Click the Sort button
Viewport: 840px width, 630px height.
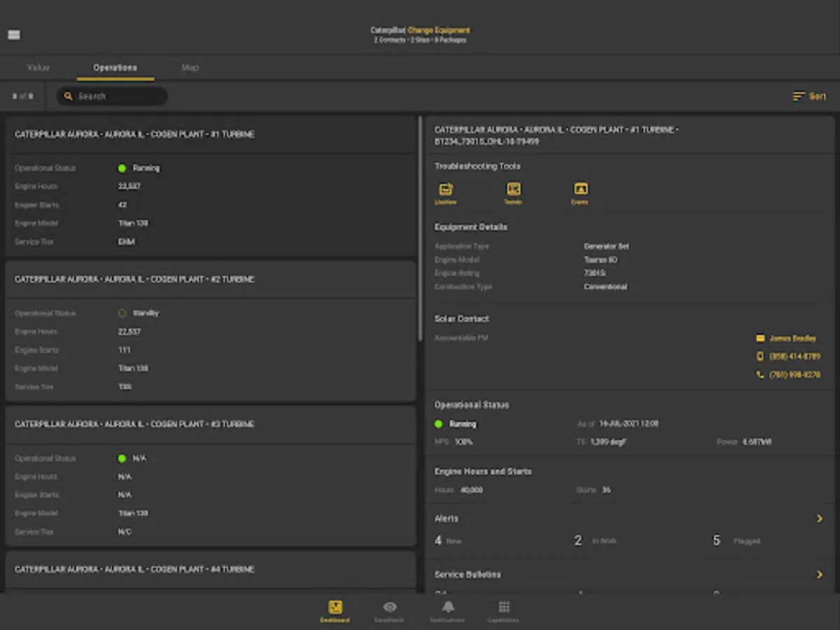point(809,97)
